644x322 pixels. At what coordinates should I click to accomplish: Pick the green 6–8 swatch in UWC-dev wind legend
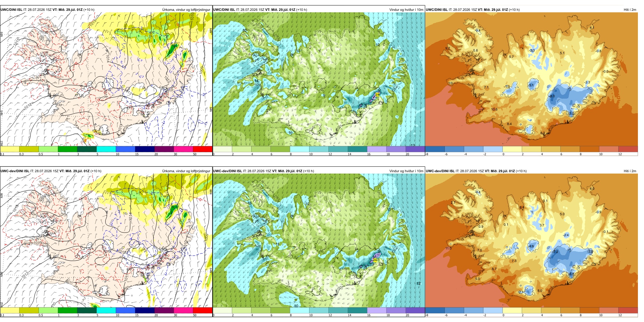280,310
